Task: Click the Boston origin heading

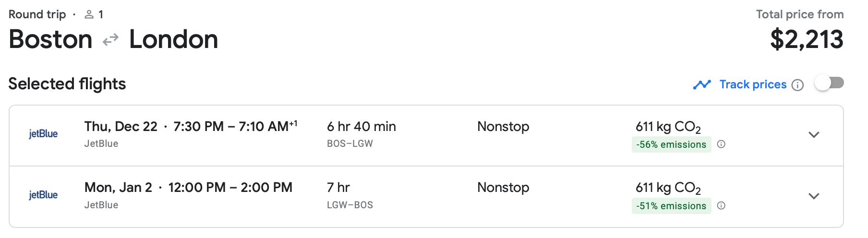Action: (x=50, y=39)
